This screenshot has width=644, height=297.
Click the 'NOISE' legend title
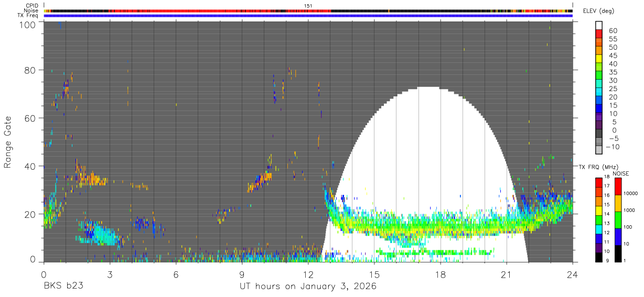coord(620,173)
